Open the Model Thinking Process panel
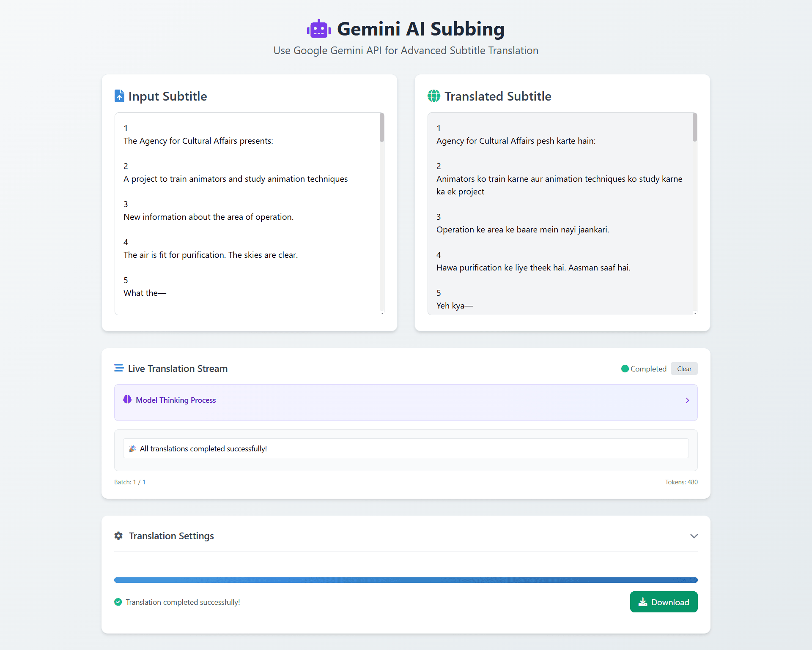This screenshot has width=812, height=650. click(x=176, y=400)
